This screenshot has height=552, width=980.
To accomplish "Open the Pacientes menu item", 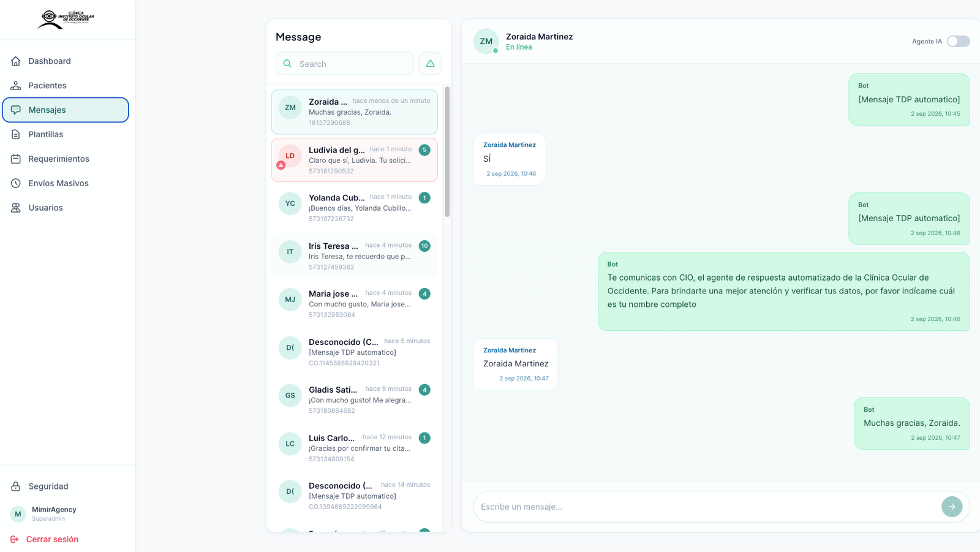I will [x=66, y=86].
